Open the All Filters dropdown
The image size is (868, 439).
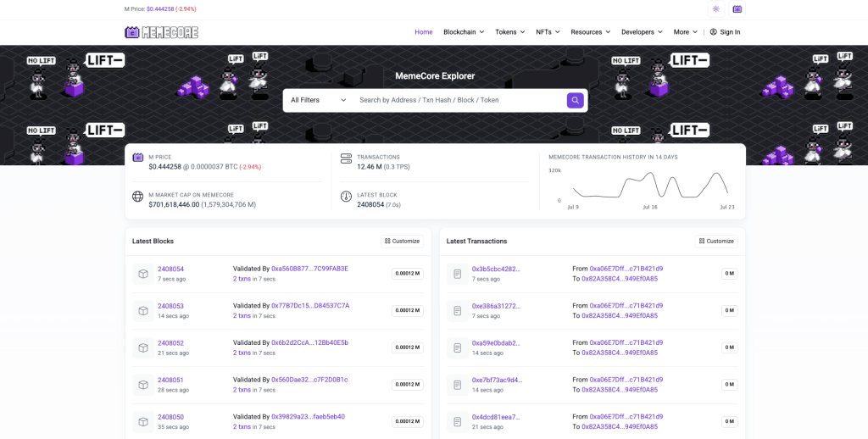click(318, 100)
